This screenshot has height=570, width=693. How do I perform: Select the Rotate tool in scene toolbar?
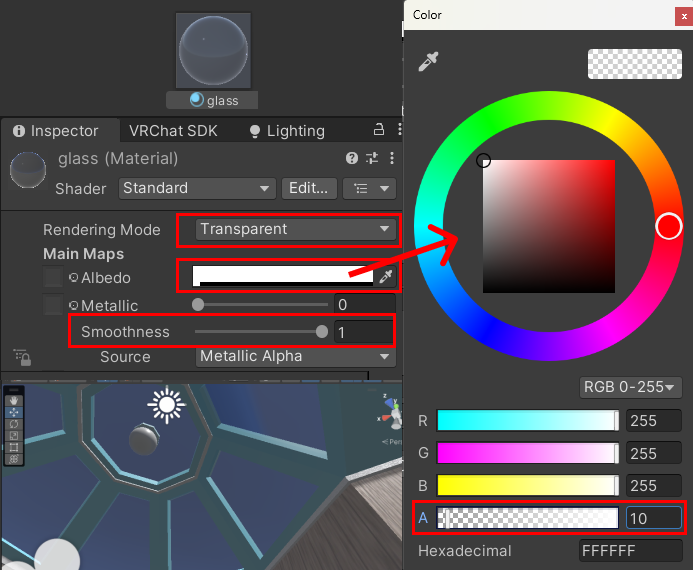click(13, 423)
